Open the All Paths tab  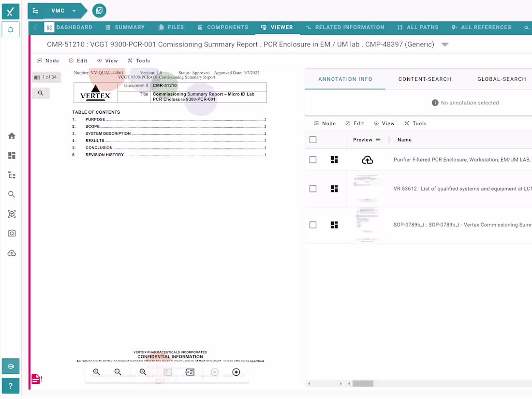click(418, 27)
